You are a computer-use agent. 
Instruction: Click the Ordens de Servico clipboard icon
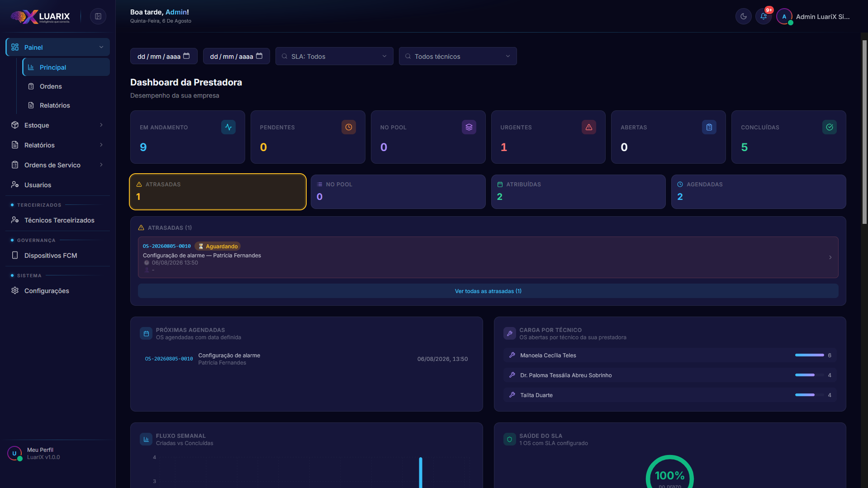(x=15, y=165)
